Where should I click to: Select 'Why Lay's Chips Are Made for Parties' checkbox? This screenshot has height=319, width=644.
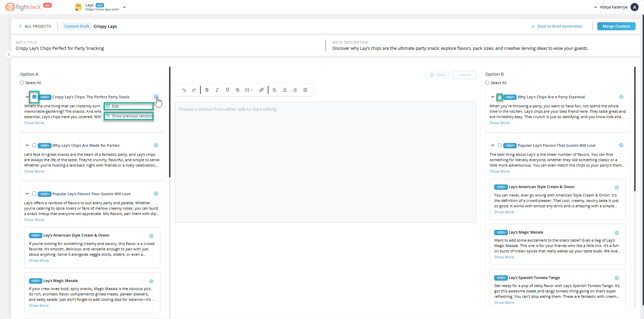(34, 145)
